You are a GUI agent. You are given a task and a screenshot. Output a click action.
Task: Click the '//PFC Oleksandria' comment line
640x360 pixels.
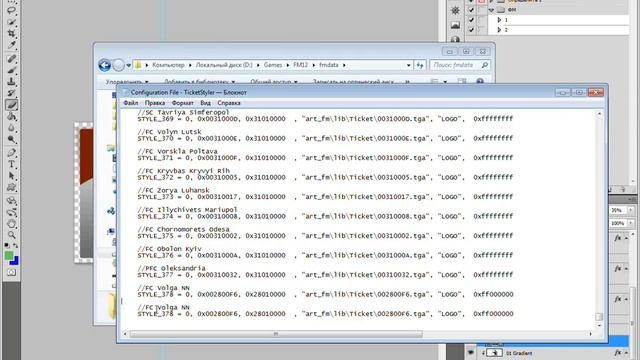coord(171,268)
